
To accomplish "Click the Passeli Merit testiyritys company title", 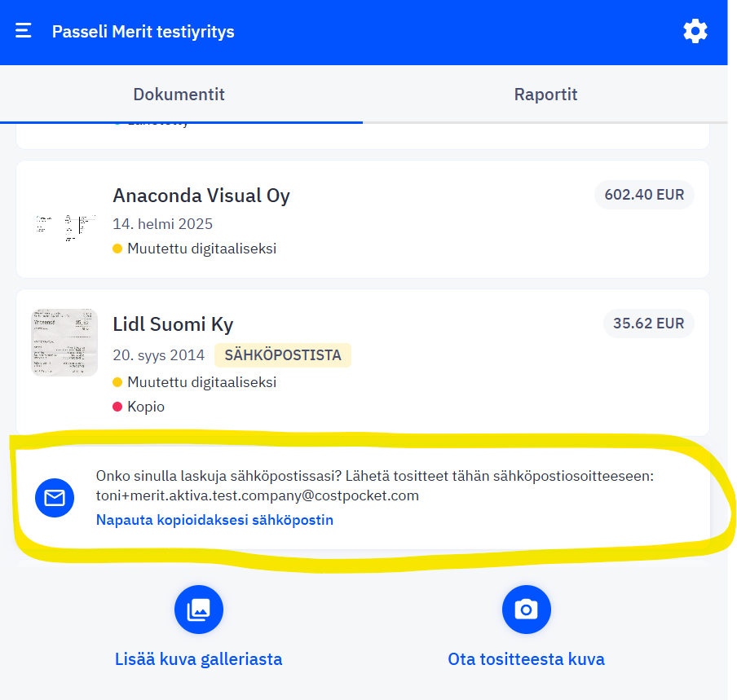I will 143,32.
